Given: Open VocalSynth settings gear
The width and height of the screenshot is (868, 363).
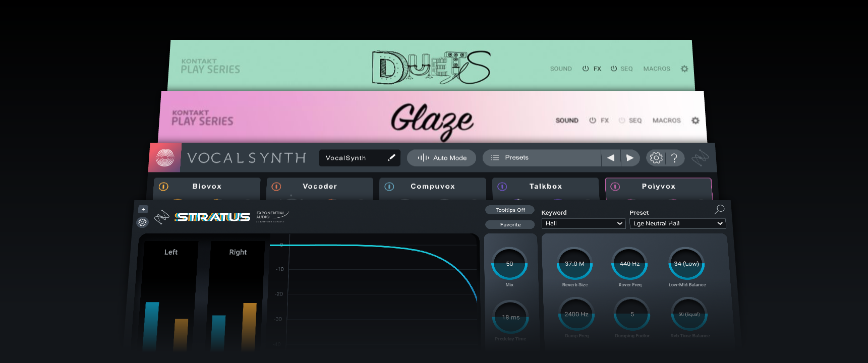Looking at the screenshot, I should [656, 158].
